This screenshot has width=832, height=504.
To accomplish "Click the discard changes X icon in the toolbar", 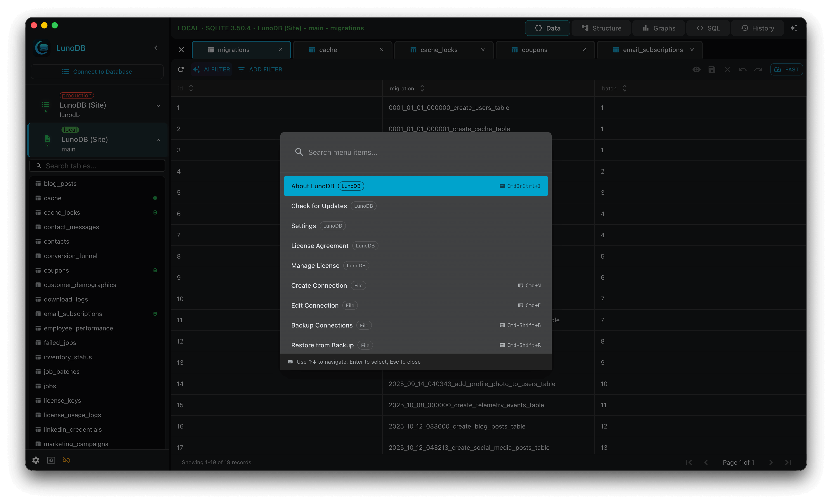I will 727,69.
